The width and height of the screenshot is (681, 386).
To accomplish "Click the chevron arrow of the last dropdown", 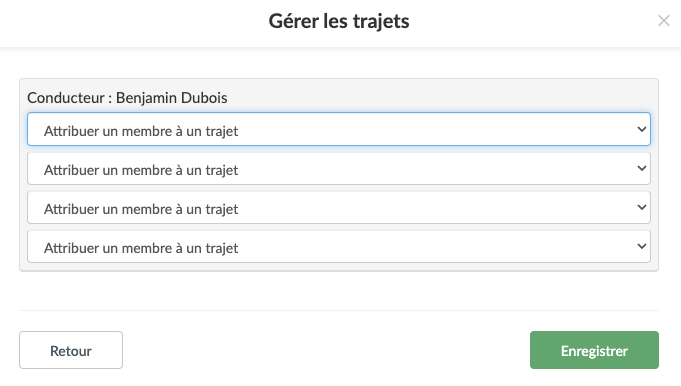I will coord(641,246).
